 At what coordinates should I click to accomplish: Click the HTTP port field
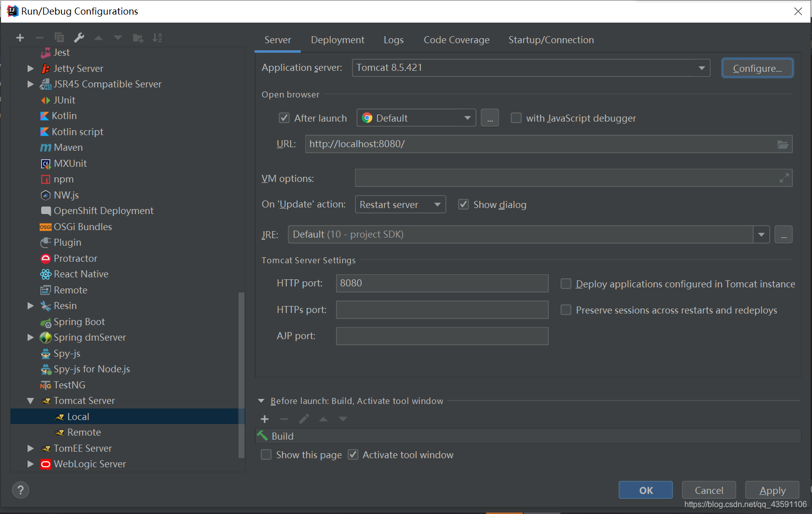click(442, 283)
